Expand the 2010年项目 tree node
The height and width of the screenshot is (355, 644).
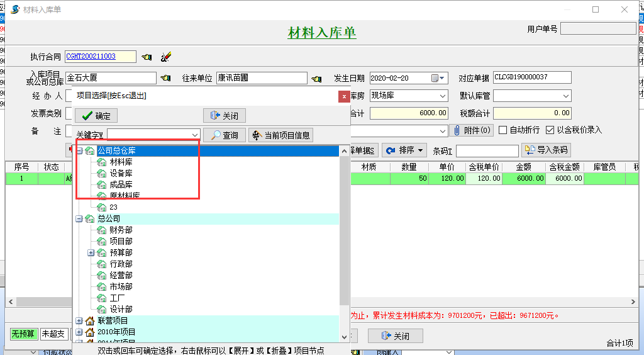pos(79,332)
